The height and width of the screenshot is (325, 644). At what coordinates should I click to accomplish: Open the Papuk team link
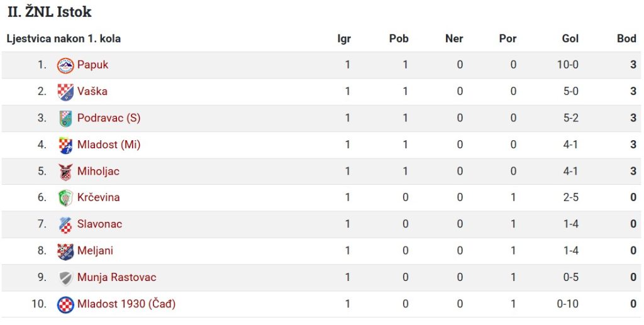click(93, 65)
